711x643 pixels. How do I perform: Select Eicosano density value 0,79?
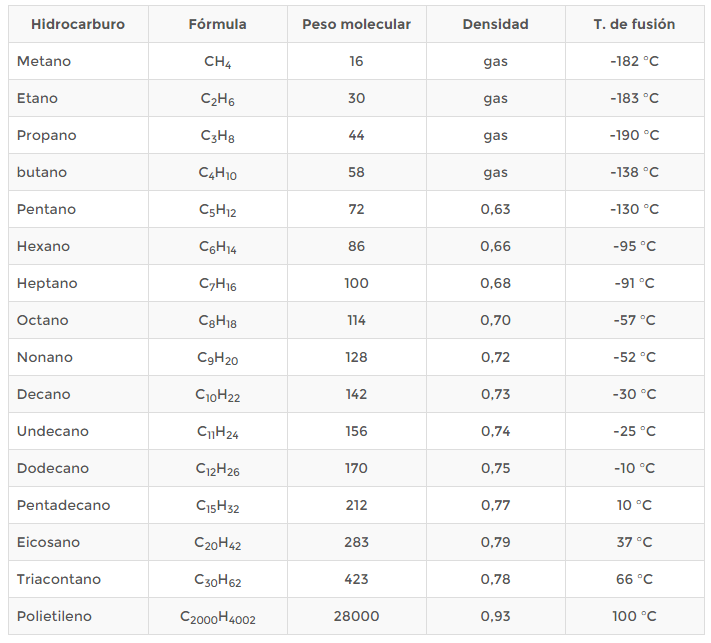(x=495, y=542)
